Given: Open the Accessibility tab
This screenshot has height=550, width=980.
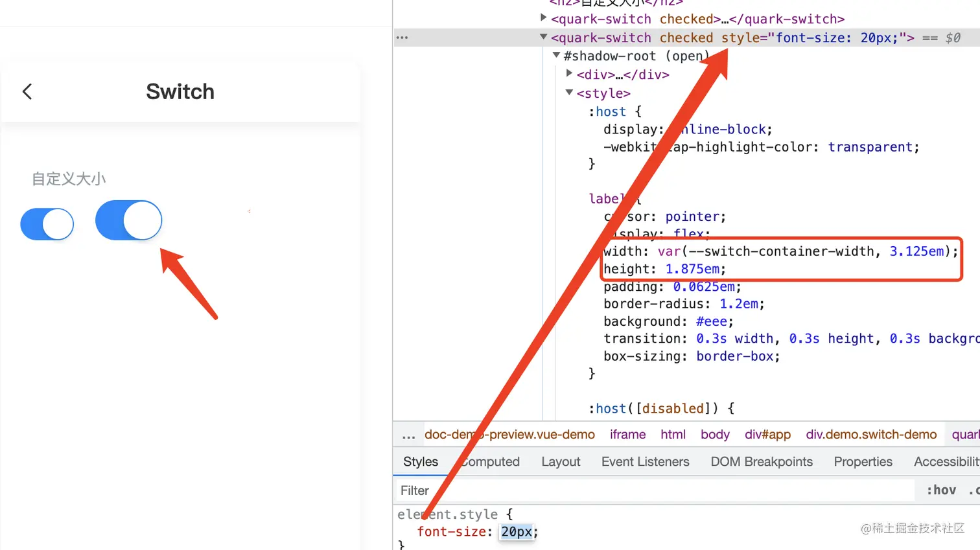Looking at the screenshot, I should (947, 462).
